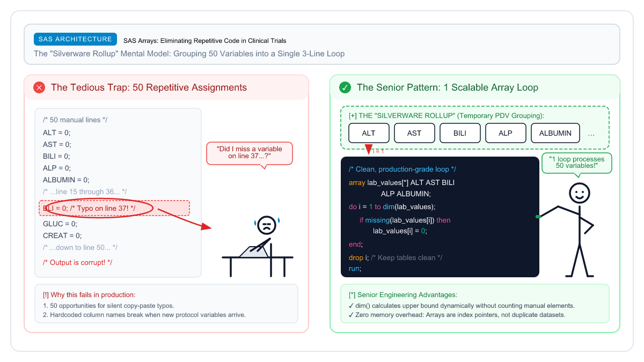This screenshot has width=644, height=362.
Task: Click the ALT box in the Silverware Rollup
Action: [369, 133]
